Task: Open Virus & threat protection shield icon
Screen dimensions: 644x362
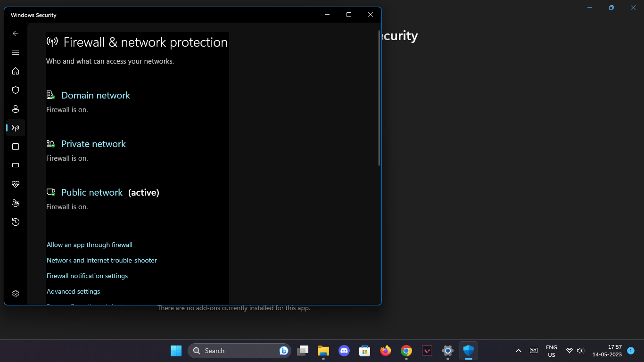Action: [x=16, y=90]
